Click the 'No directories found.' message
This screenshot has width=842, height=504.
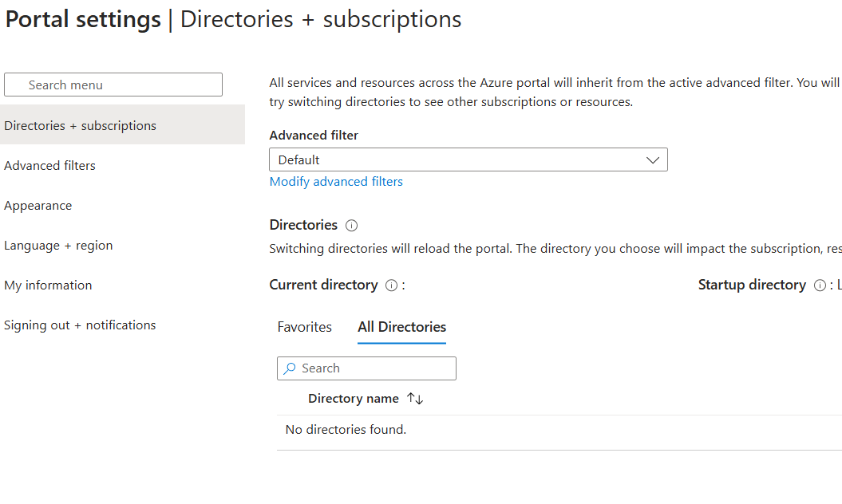[346, 429]
